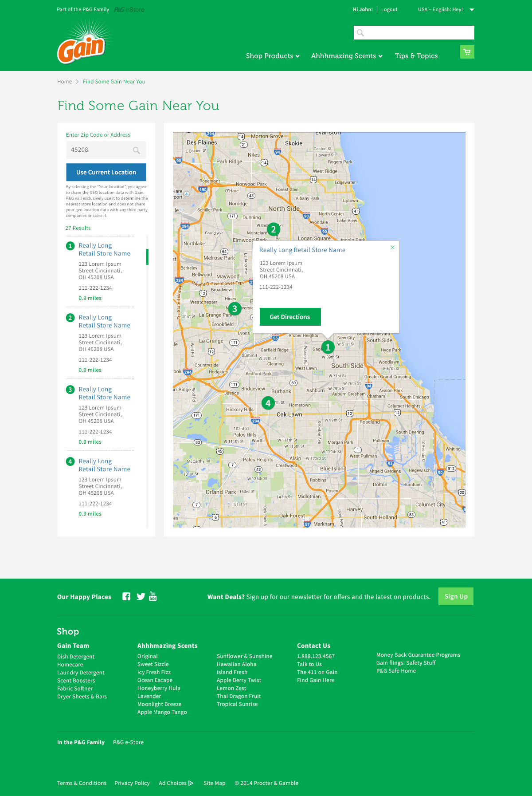Click result number 1 badge in list
532x796 pixels.
coord(70,246)
